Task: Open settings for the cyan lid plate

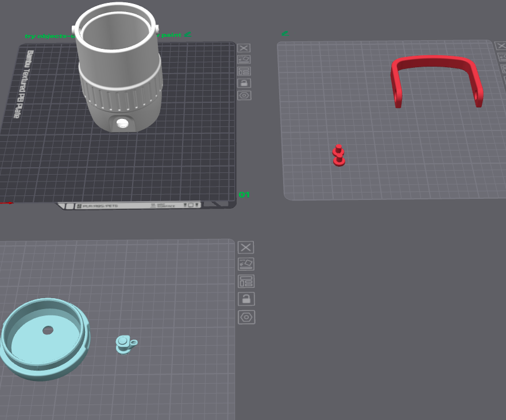Action: (x=246, y=317)
